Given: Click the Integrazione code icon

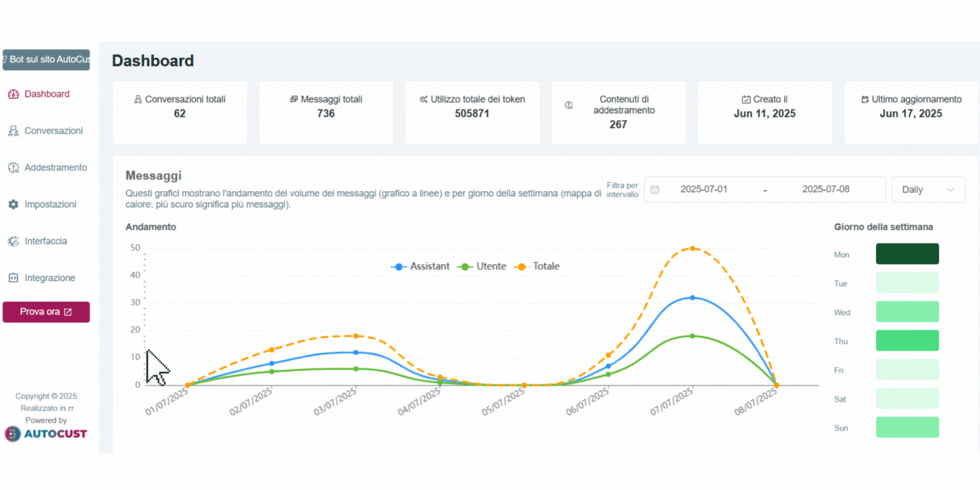Looking at the screenshot, I should 14,278.
